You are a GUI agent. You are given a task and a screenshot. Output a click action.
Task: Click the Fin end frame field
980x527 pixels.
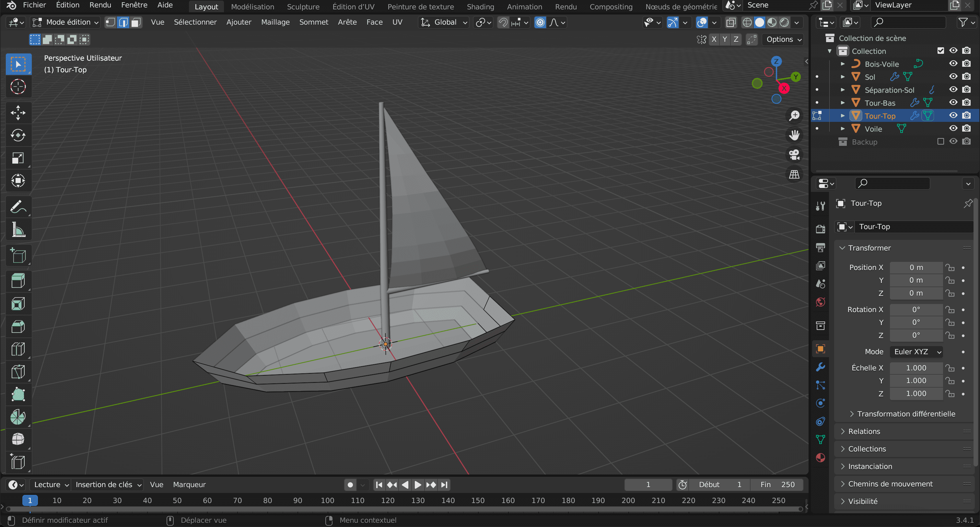[x=777, y=485]
